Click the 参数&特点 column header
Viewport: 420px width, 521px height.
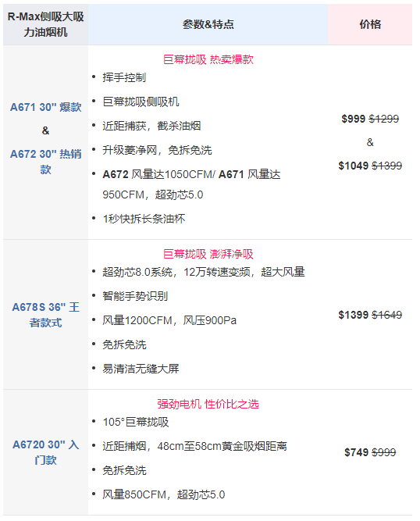(x=208, y=24)
